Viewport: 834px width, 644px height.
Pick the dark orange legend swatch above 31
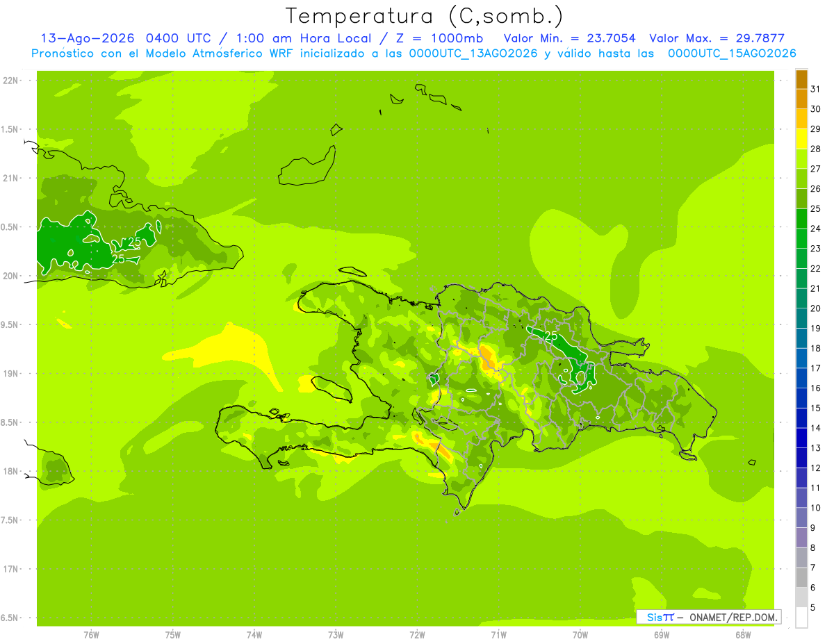tap(801, 79)
